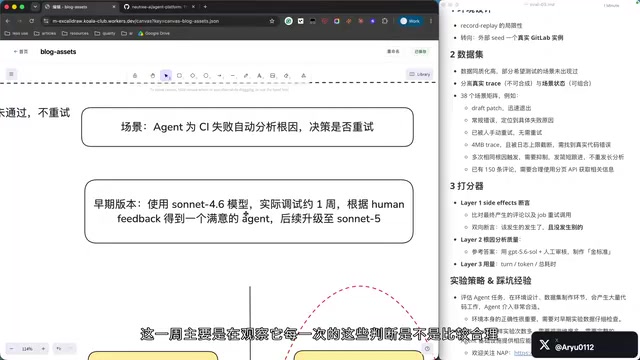
Task: Click the Undo arrow
Action: [x=59, y=349]
